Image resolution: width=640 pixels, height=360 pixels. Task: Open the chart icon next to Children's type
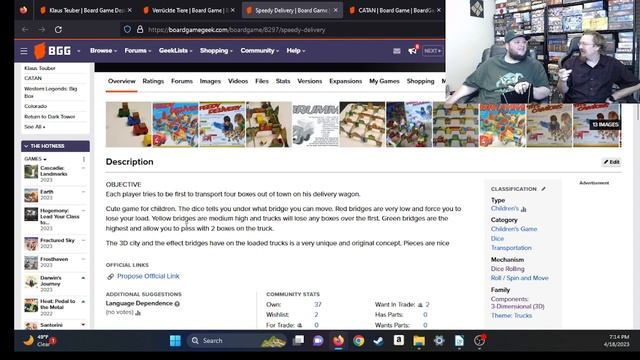tap(524, 209)
